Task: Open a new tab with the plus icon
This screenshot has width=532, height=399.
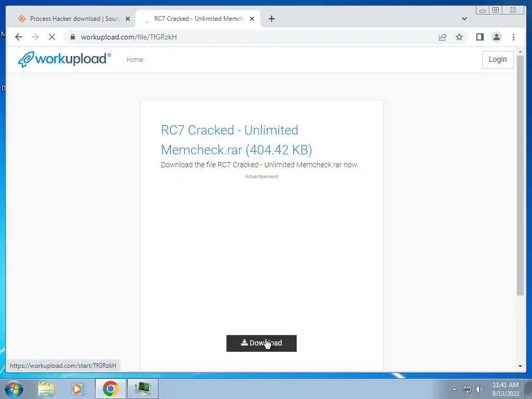Action: click(271, 19)
